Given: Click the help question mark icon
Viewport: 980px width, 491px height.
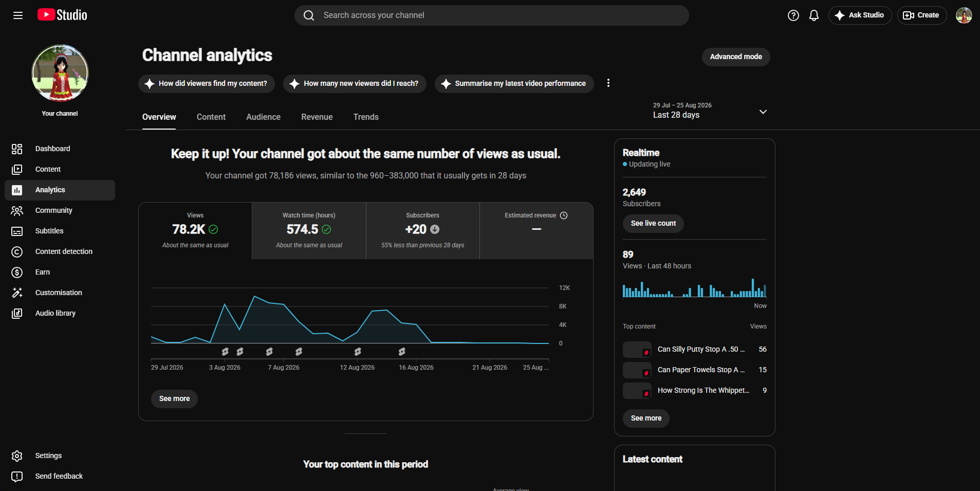Looking at the screenshot, I should click(x=793, y=15).
